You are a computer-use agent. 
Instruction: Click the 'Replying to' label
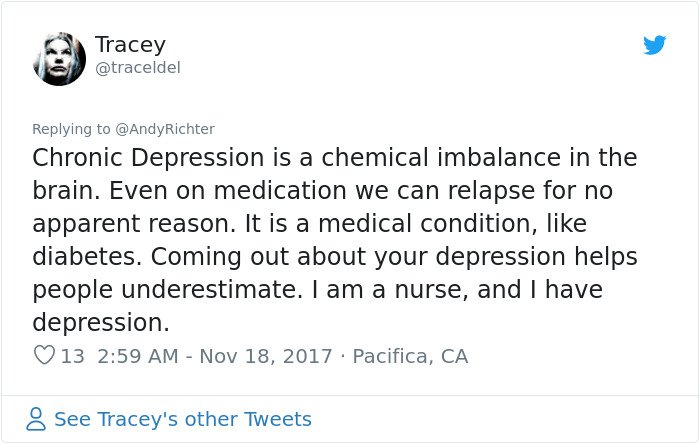point(71,129)
